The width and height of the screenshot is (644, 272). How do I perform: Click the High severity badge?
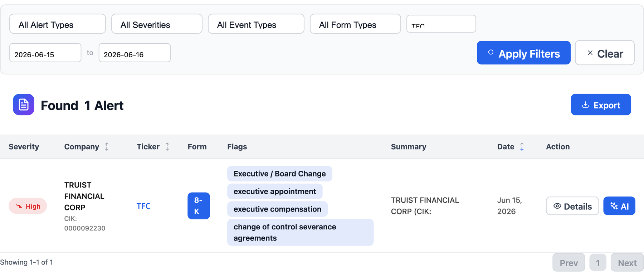pos(28,206)
